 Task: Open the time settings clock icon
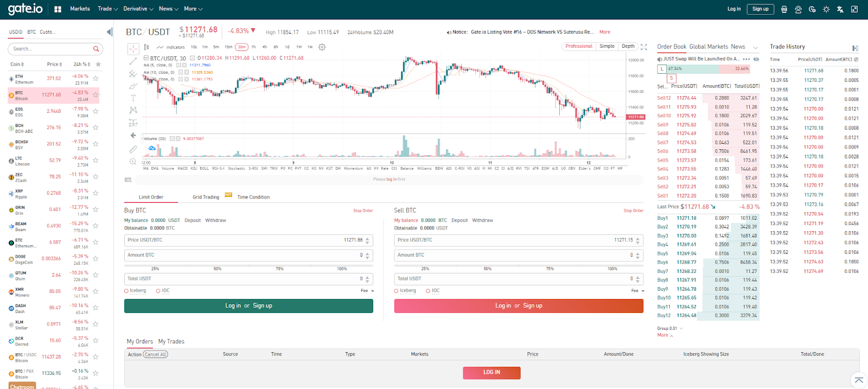(812, 9)
